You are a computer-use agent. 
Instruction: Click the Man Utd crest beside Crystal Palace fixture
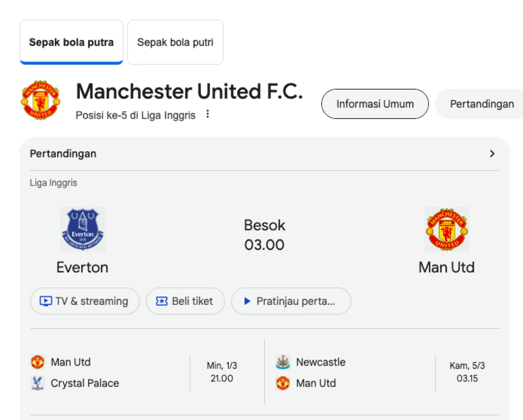pyautogui.click(x=38, y=362)
